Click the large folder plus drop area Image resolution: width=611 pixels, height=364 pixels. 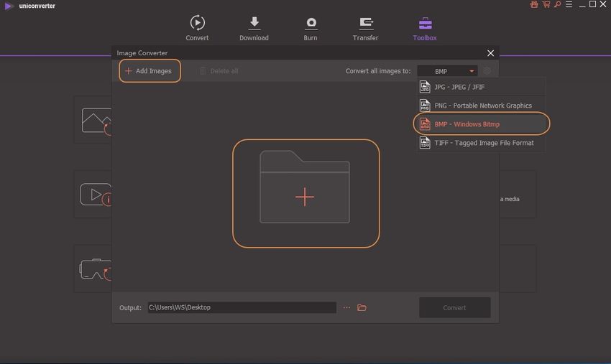tap(305, 193)
